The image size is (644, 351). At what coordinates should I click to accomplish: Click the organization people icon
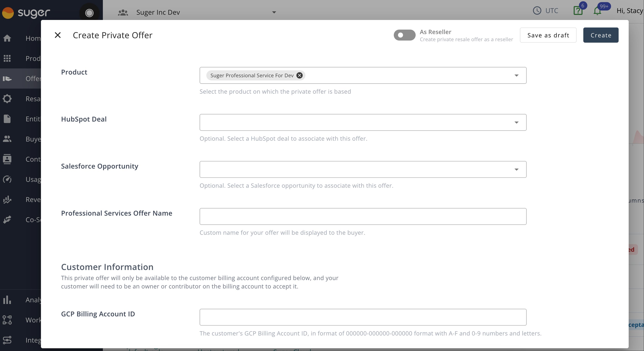123,12
